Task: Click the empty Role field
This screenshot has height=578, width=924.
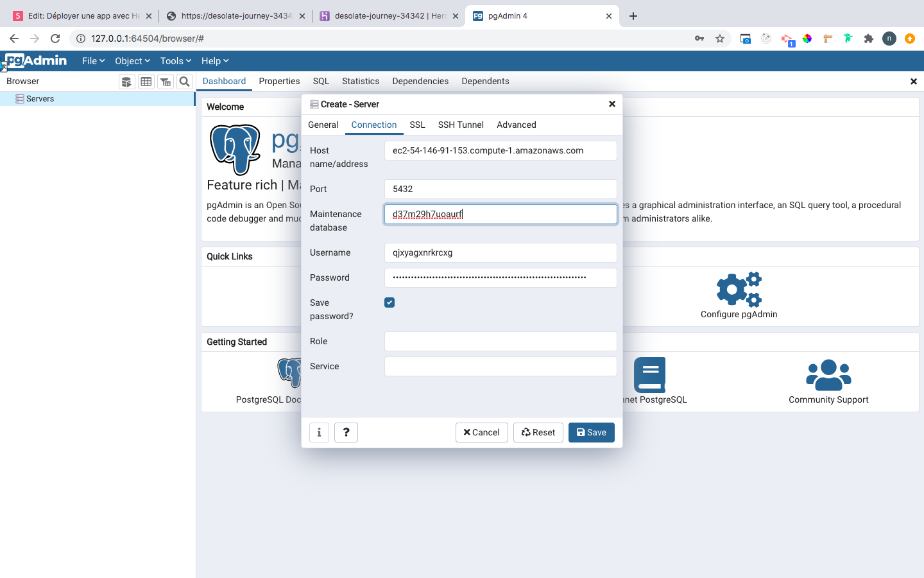Action: coord(501,341)
